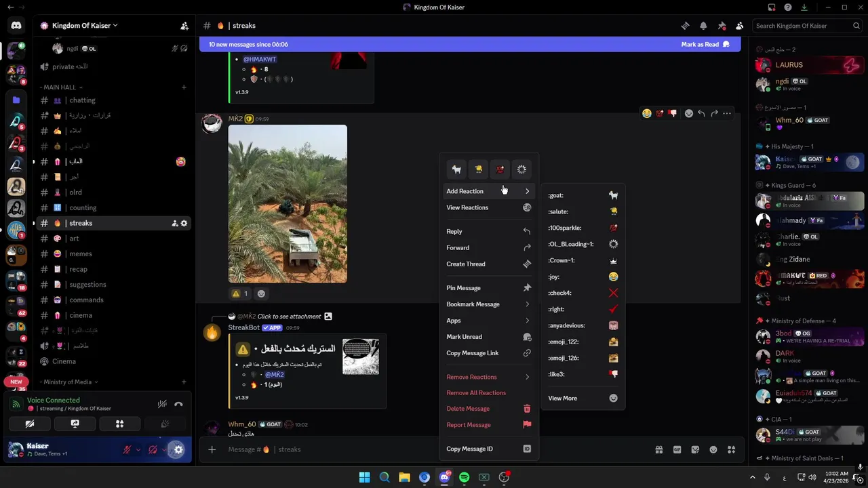This screenshot has width=868, height=488.
Task: Create invite icon on streaks channel
Action: pyautogui.click(x=174, y=223)
